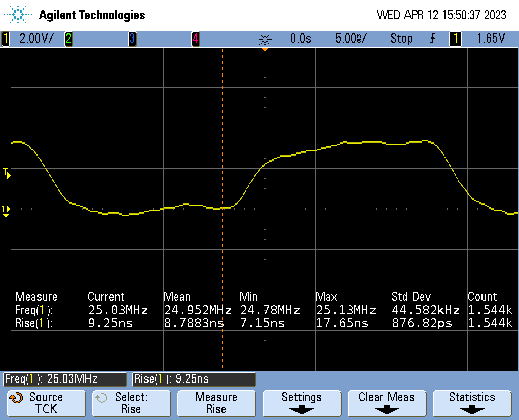Screen dimensions: 519x420
Task: Click the Rise(1): 9.25ns readout box
Action: point(194,379)
